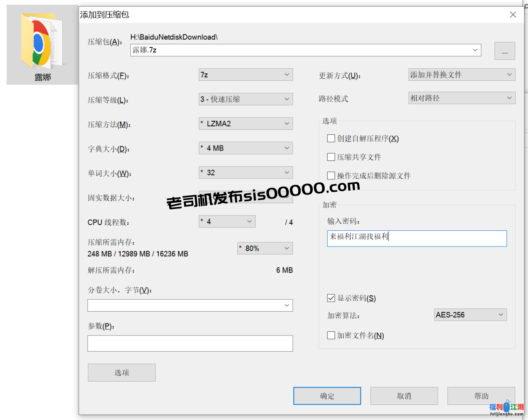
Task: Enable 加密文件名 checkbox
Action: [331, 336]
